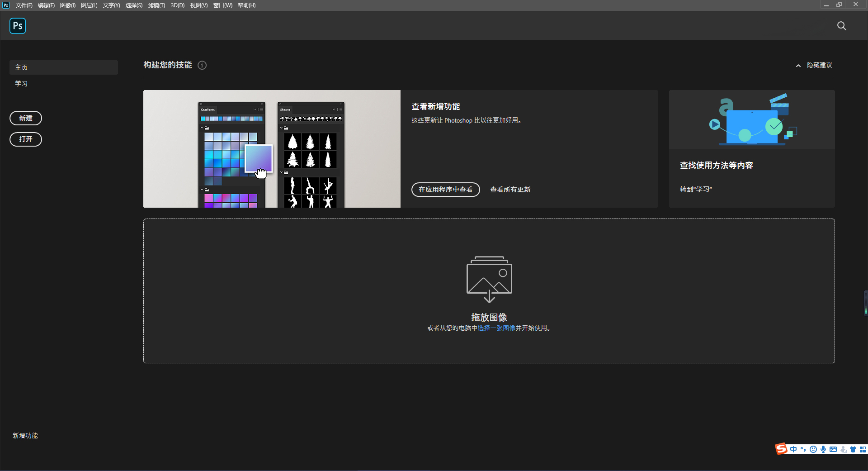This screenshot has height=471, width=868.
Task: Toggle punctuation mode in IME bar
Action: tap(803, 449)
